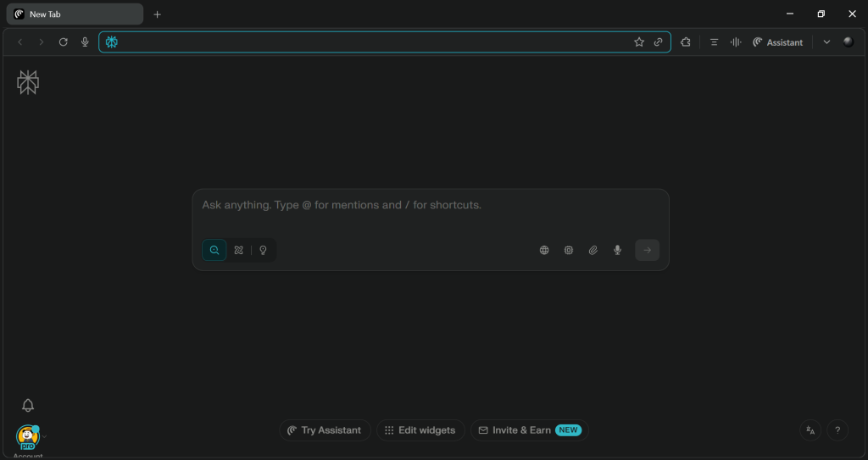The width and height of the screenshot is (868, 460).
Task: Open the help question mark button
Action: point(837,430)
